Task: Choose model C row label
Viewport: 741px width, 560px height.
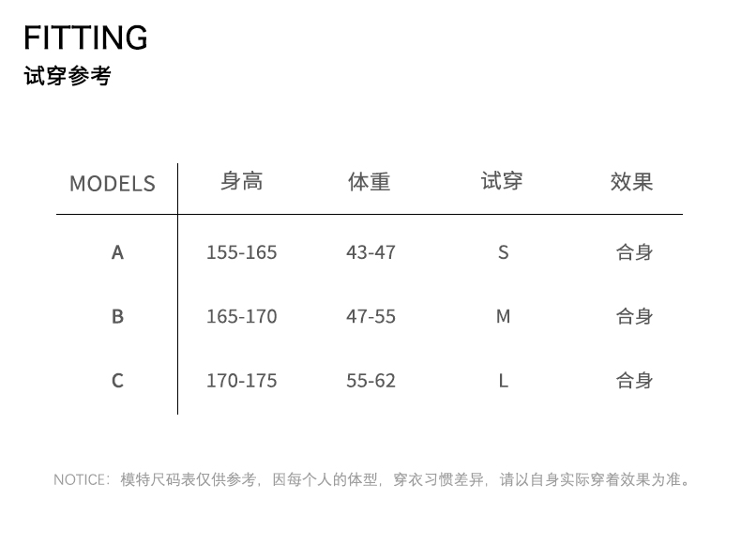Action: coord(117,380)
